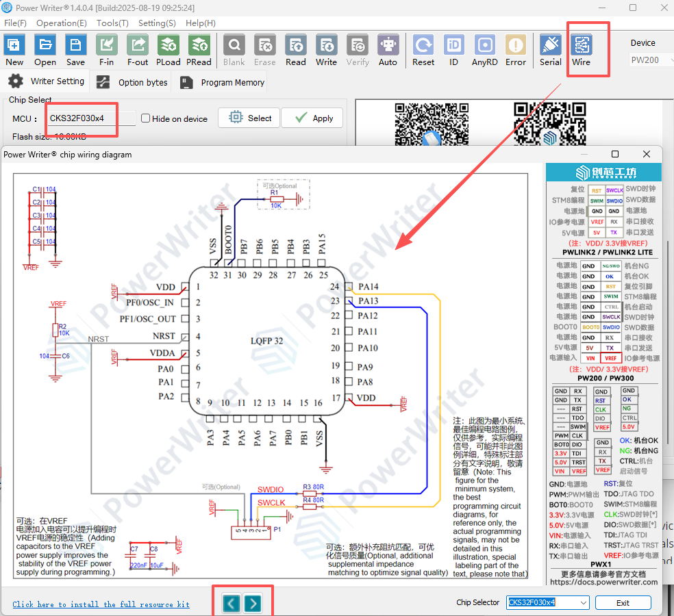
Task: Click the PWLINK2 / PWLINK2 LITE heading
Action: (608, 252)
